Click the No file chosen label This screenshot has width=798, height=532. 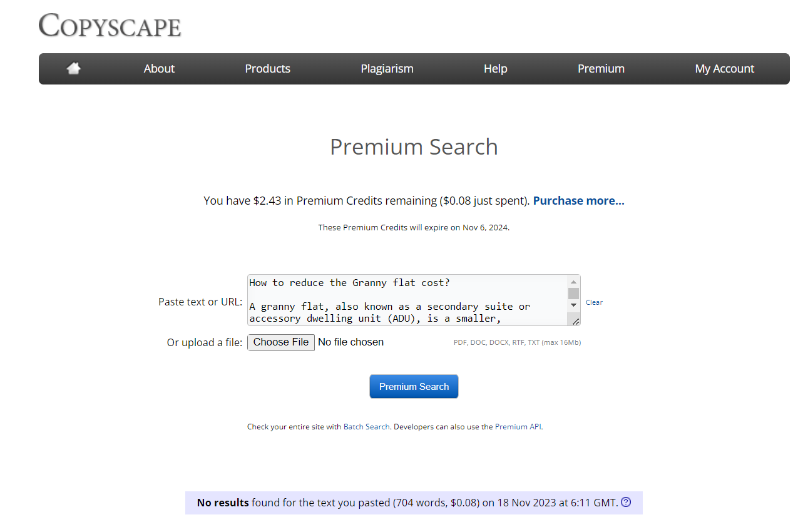click(x=350, y=342)
